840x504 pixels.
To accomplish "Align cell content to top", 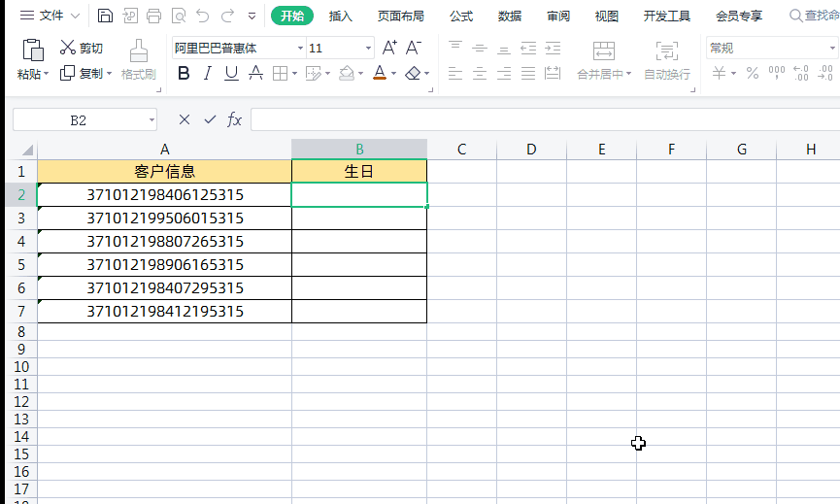I will coord(455,48).
